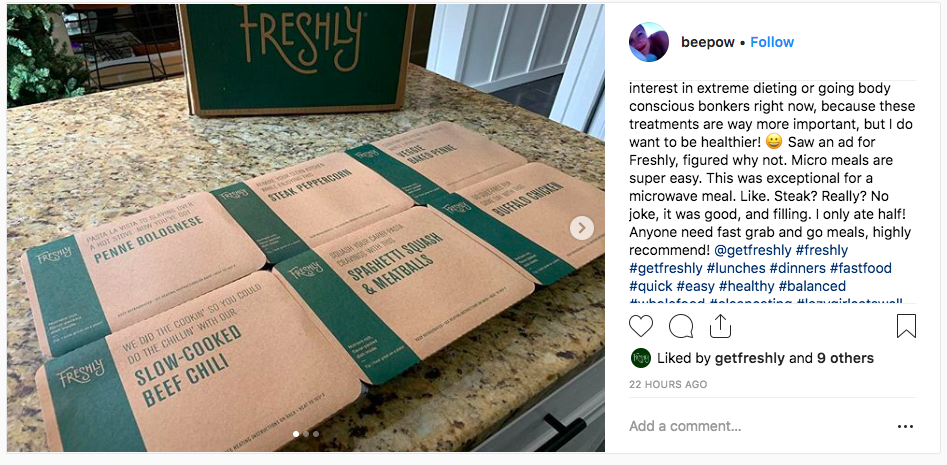Click the 22 hours ago timestamp
This screenshot has width=947, height=465.
tap(668, 384)
